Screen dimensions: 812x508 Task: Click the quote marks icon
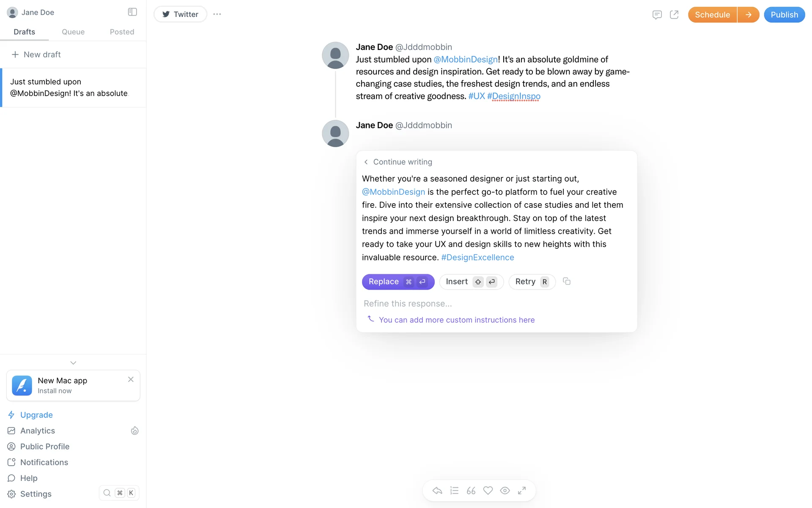pos(471,491)
